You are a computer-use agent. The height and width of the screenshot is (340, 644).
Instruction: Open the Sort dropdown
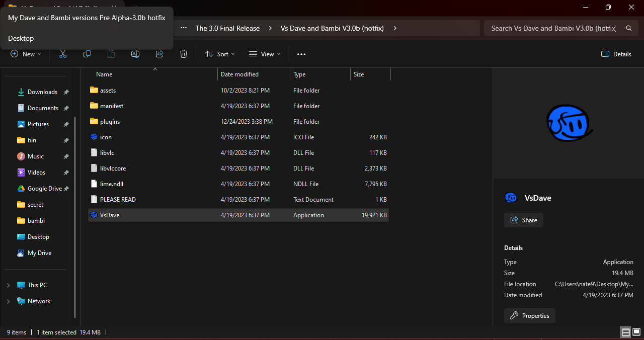(220, 54)
